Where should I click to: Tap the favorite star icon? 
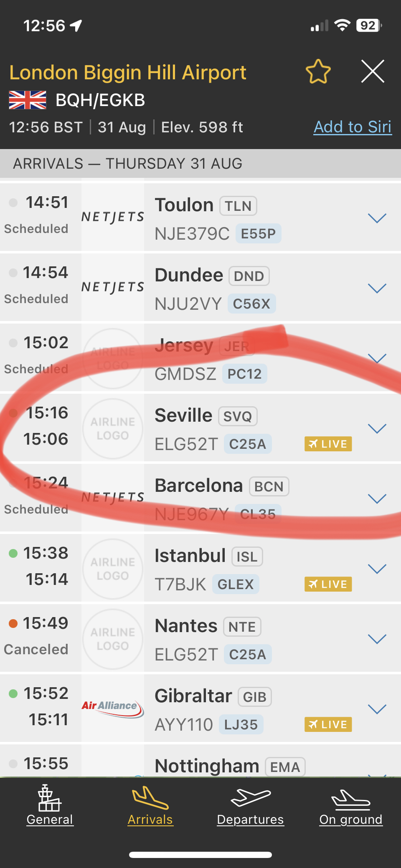[x=318, y=71]
